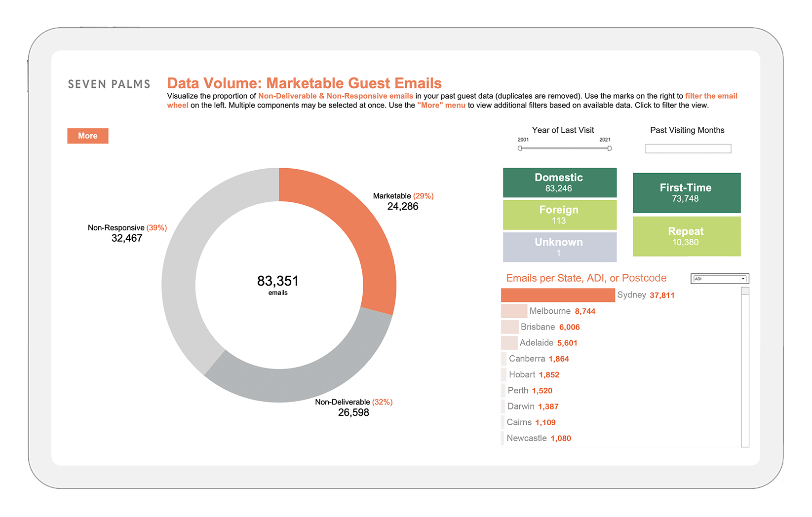Click the 2021 end slider handle

click(x=610, y=148)
